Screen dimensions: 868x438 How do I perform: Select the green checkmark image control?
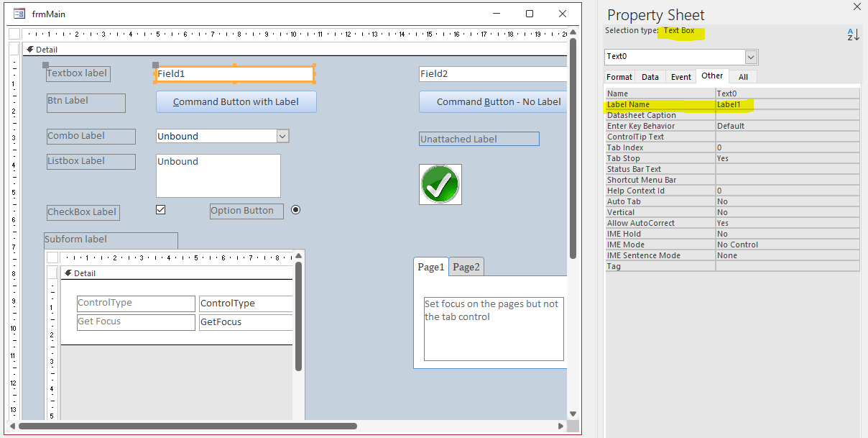tap(440, 184)
